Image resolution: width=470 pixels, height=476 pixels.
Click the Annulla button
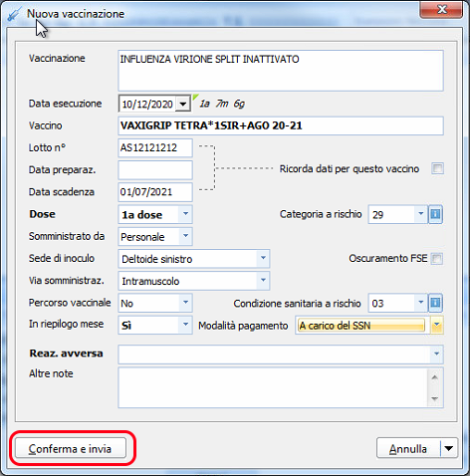pos(408,448)
